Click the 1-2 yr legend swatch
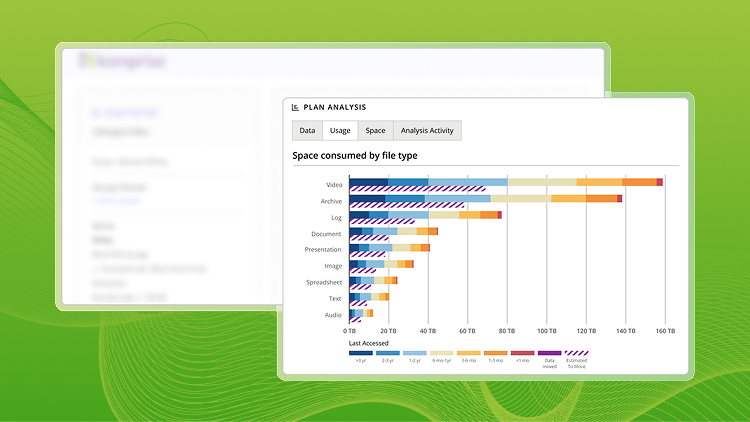 [x=415, y=352]
